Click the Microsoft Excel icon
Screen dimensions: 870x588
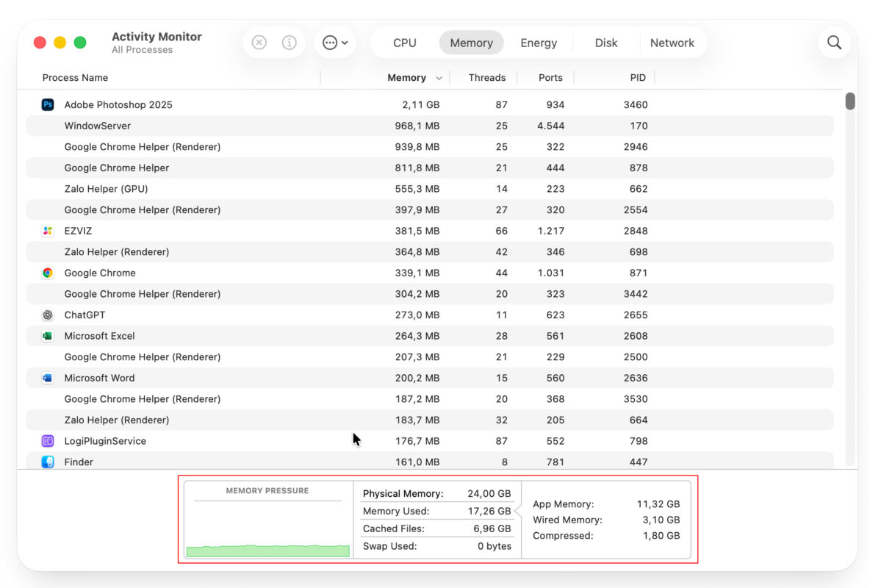[x=47, y=336]
